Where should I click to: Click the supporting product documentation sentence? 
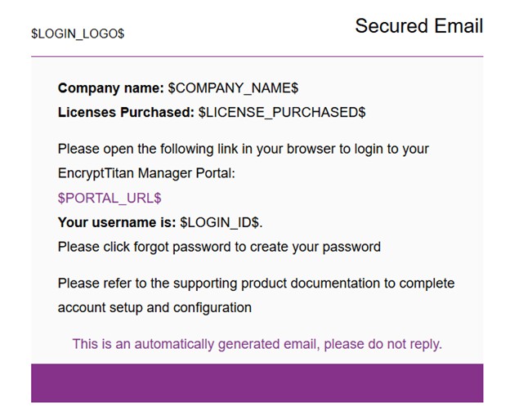[x=256, y=284]
